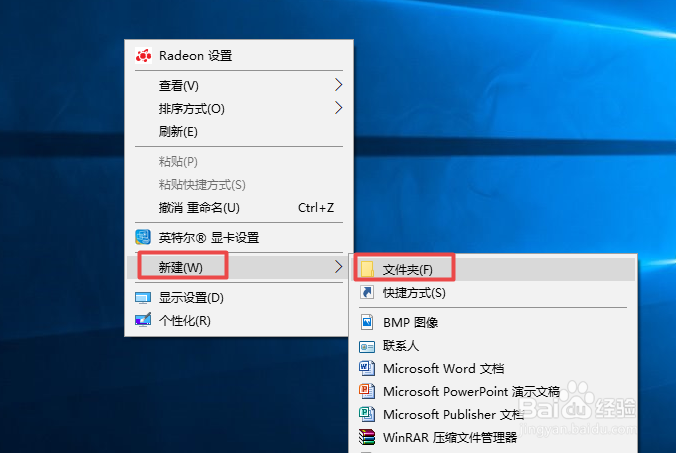Click the Microsoft Publisher icon
The image size is (676, 453).
pos(367,414)
